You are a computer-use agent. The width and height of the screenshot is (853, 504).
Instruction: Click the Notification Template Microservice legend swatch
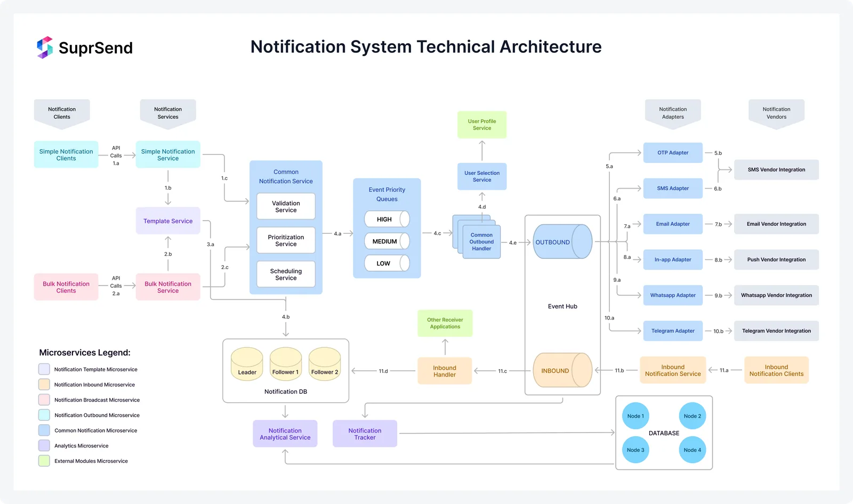tap(44, 369)
